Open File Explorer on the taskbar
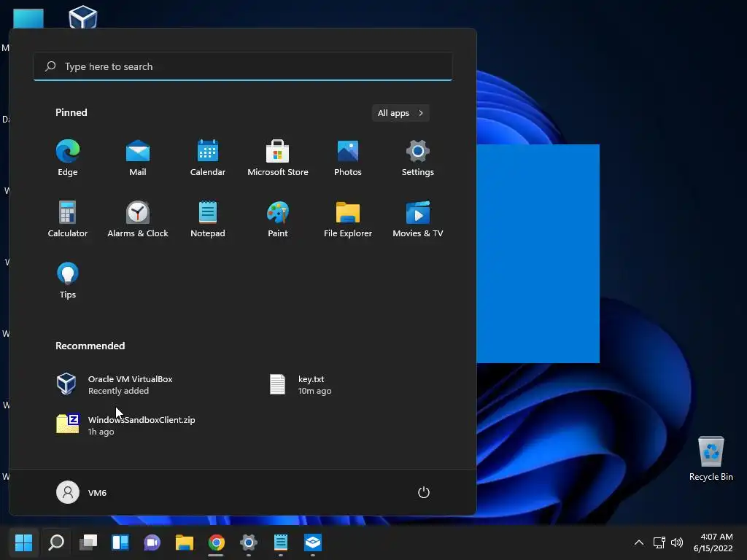 coord(185,542)
